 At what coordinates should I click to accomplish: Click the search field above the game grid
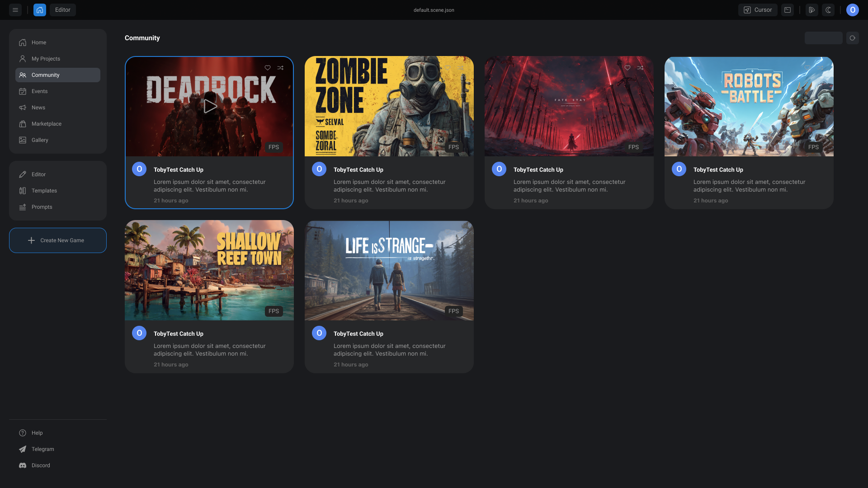pyautogui.click(x=823, y=38)
